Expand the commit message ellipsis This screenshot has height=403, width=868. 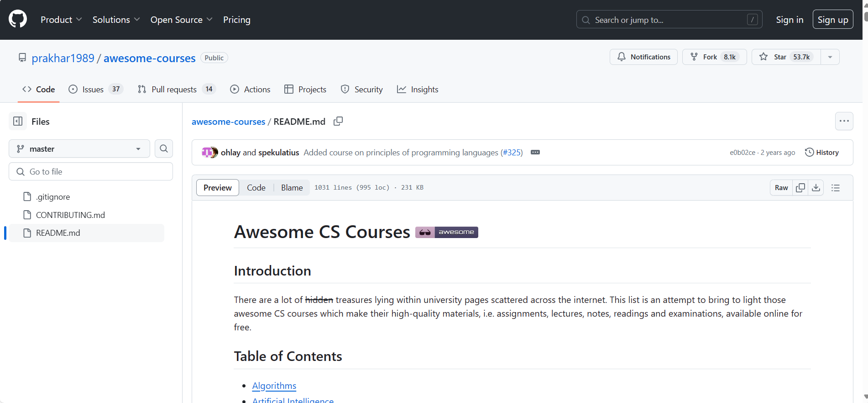coord(535,152)
